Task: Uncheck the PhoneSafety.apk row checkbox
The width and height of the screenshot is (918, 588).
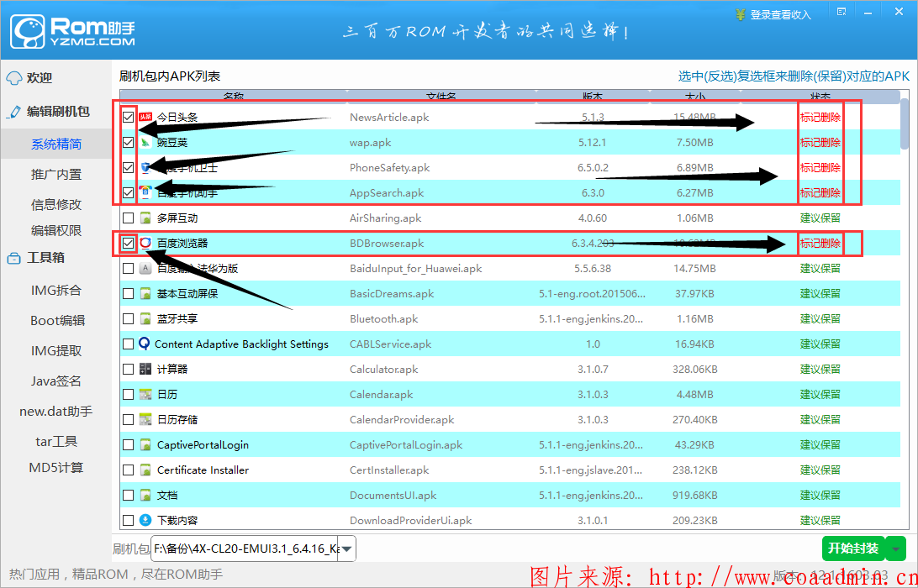Action: point(129,167)
